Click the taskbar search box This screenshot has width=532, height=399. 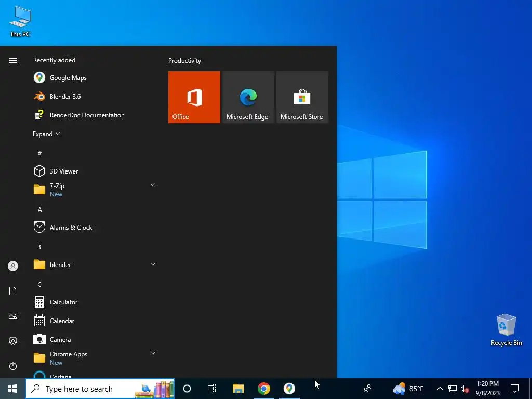click(x=100, y=389)
